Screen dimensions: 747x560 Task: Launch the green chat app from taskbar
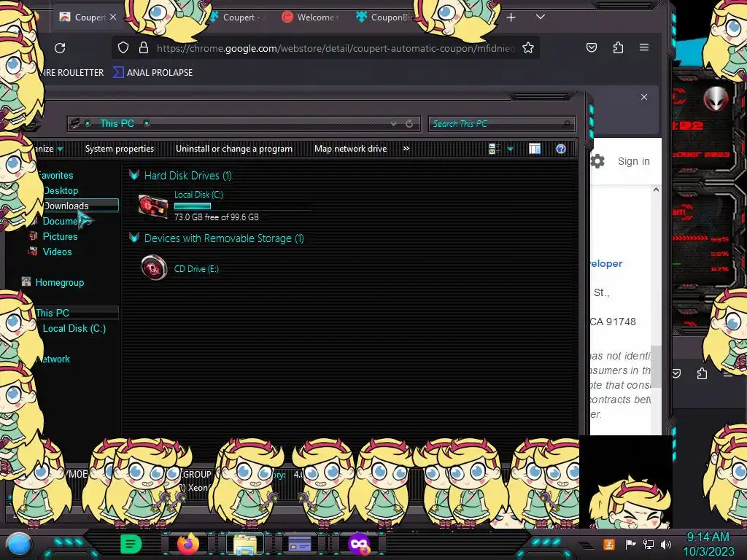131,544
